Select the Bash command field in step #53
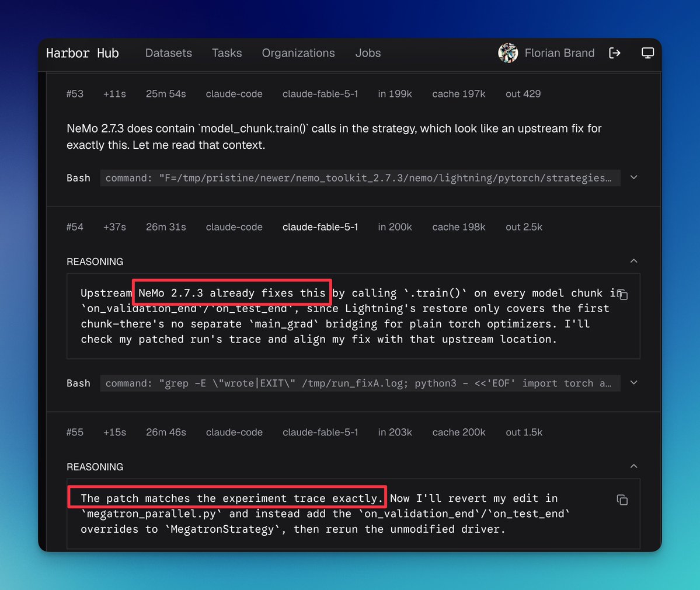700x590 pixels. coord(360,177)
